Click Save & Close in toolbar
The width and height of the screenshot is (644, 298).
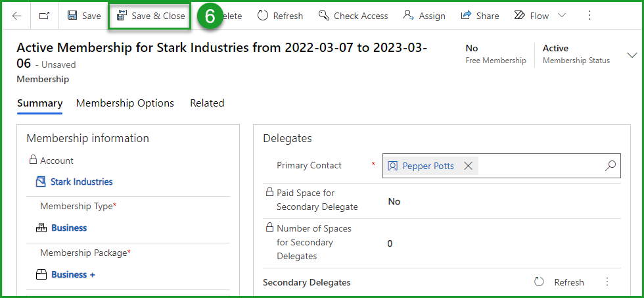tap(150, 16)
